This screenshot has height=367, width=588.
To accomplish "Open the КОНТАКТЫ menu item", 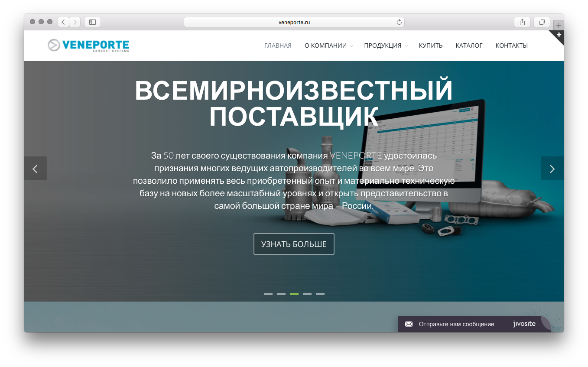I will click(512, 45).
